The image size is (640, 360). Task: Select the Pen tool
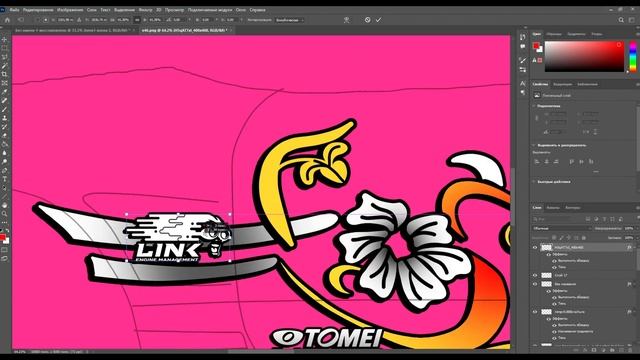pyautogui.click(x=4, y=170)
